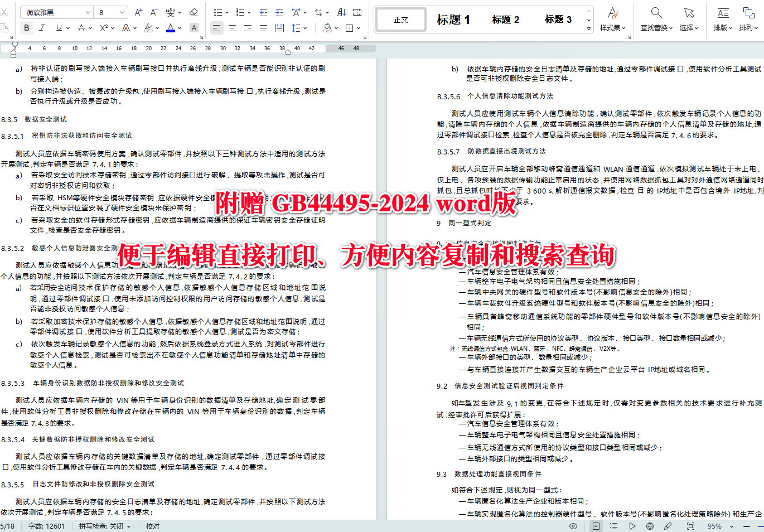This screenshot has width=764, height=532.
Task: Open 排版 layout tools
Action: 723,19
